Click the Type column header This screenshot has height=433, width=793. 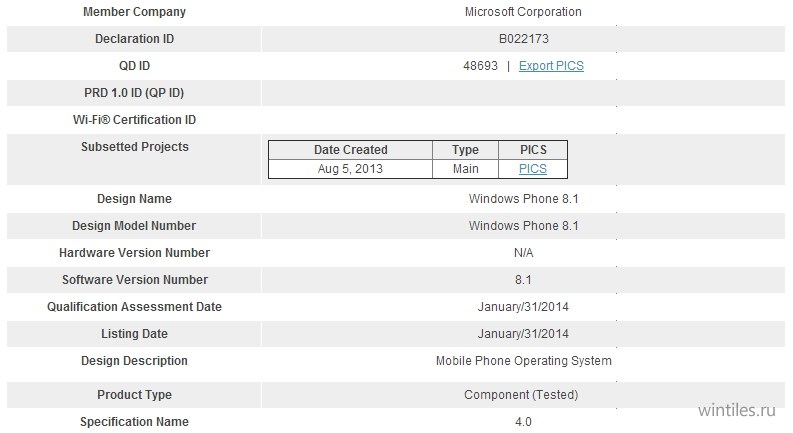pos(465,150)
